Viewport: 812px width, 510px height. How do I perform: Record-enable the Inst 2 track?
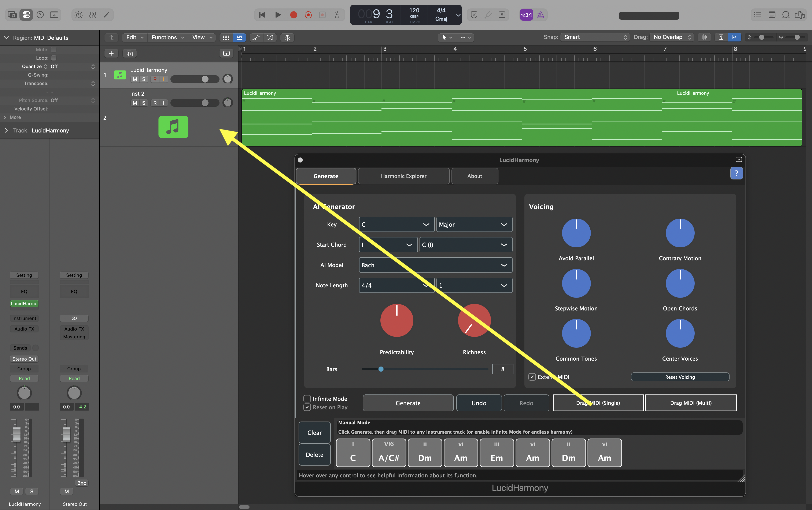pos(155,103)
